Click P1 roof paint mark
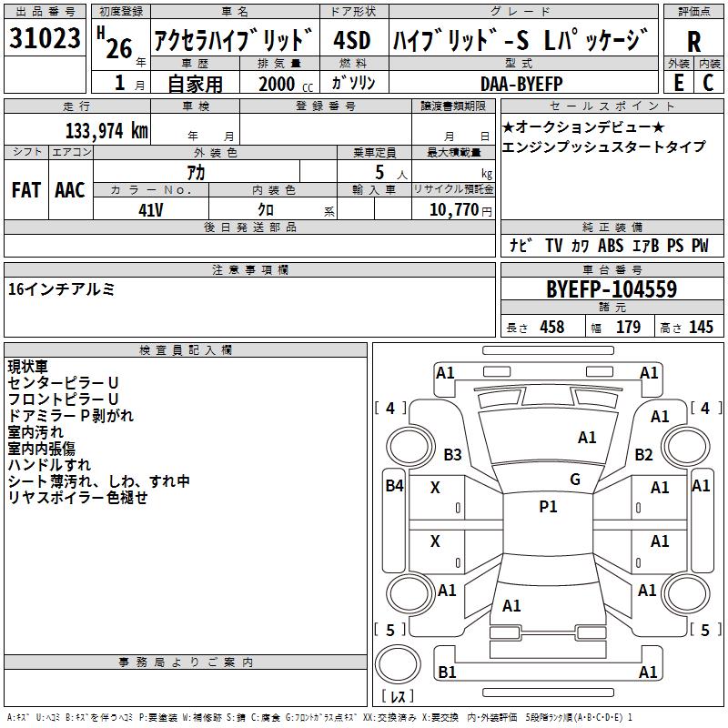728x728 pixels. point(548,507)
